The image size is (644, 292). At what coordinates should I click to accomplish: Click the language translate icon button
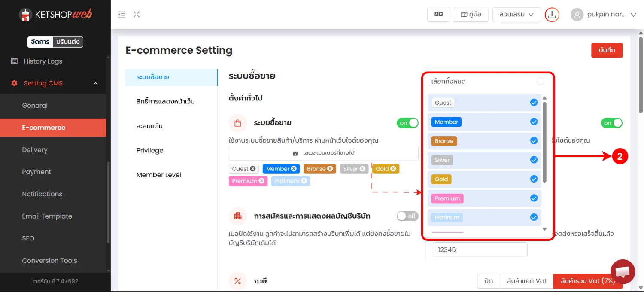(x=438, y=15)
